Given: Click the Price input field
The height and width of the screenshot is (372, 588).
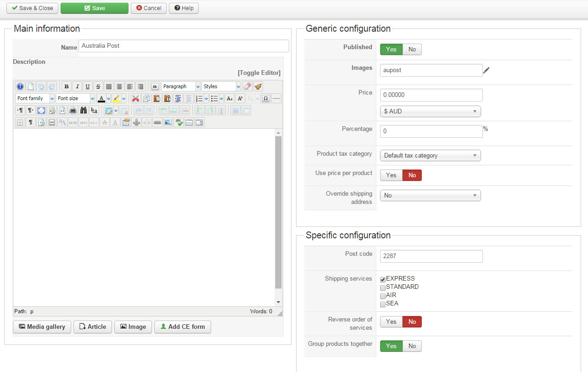Looking at the screenshot, I should coord(431,95).
